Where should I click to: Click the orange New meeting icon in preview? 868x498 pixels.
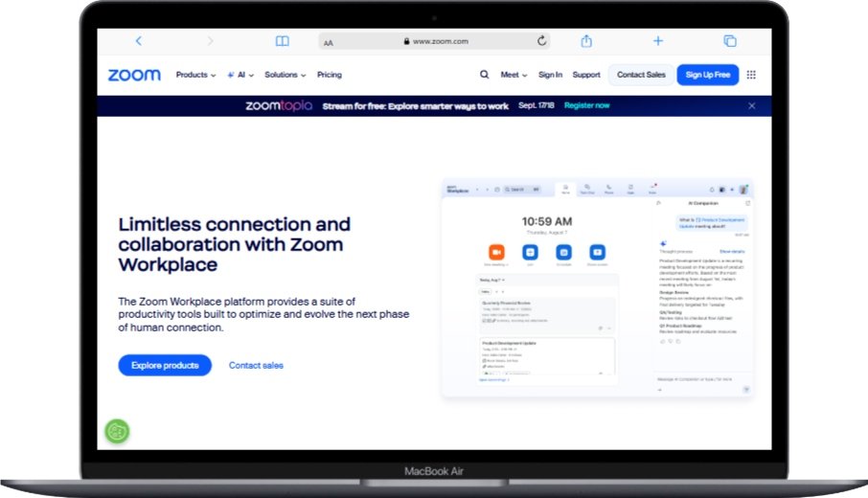click(x=496, y=252)
